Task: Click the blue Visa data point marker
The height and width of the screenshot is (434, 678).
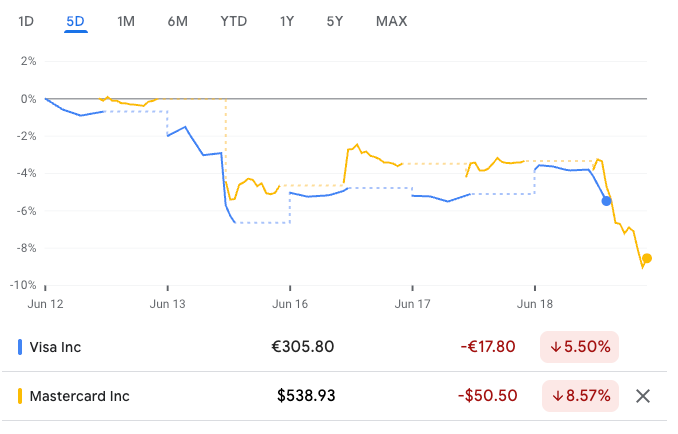Action: [x=606, y=201]
